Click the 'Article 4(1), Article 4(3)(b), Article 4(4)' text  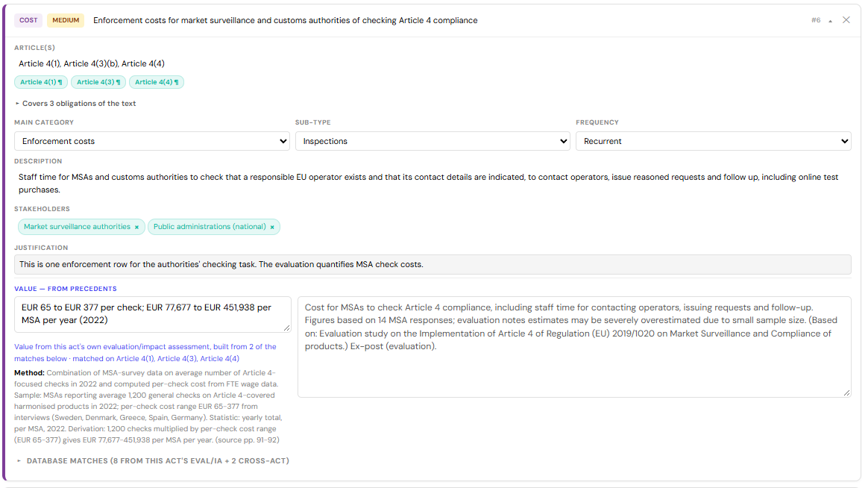[91, 63]
